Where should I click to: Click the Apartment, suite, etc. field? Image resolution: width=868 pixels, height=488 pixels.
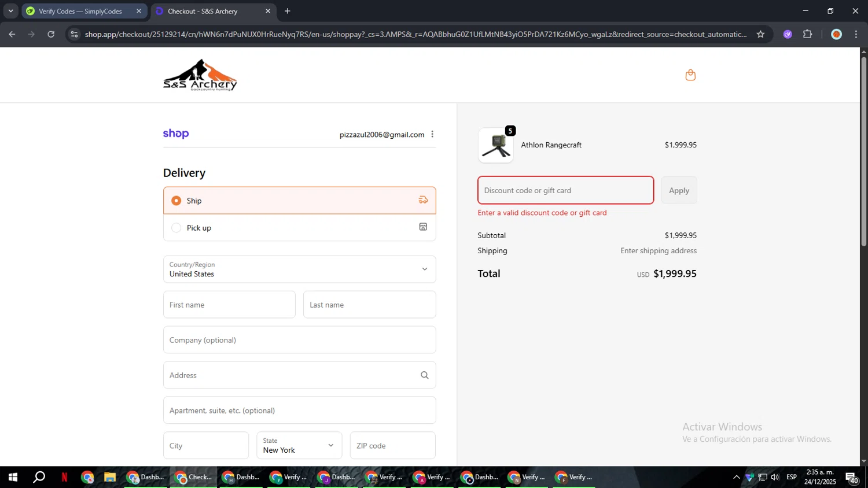point(299,411)
